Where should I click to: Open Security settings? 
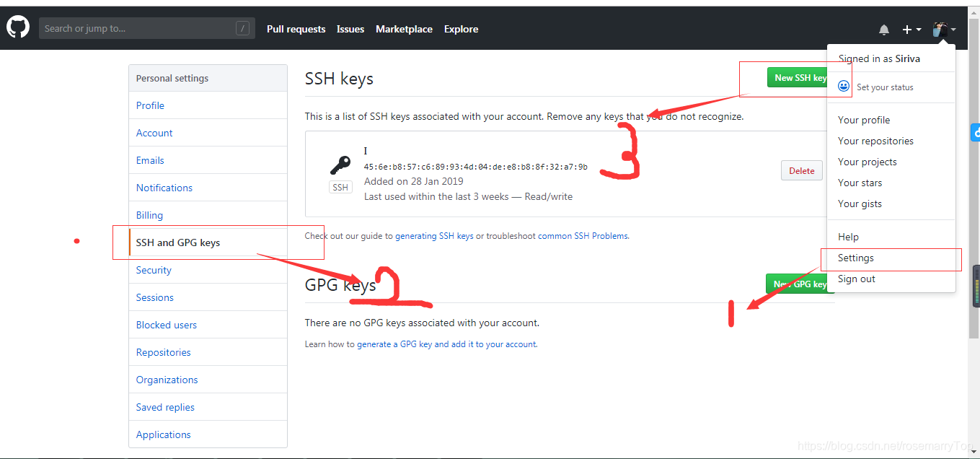(208, 270)
